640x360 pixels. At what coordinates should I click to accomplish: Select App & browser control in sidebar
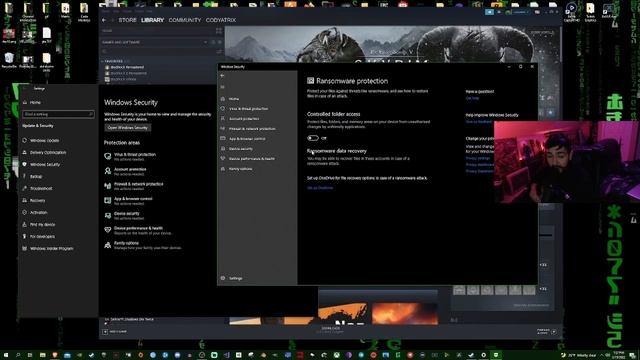(247, 139)
